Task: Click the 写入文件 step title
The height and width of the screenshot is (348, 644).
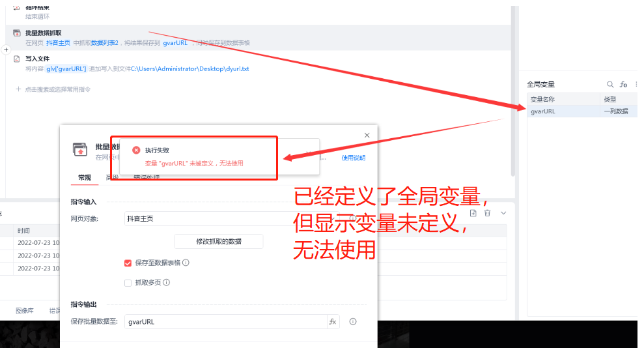Action: tap(37, 59)
